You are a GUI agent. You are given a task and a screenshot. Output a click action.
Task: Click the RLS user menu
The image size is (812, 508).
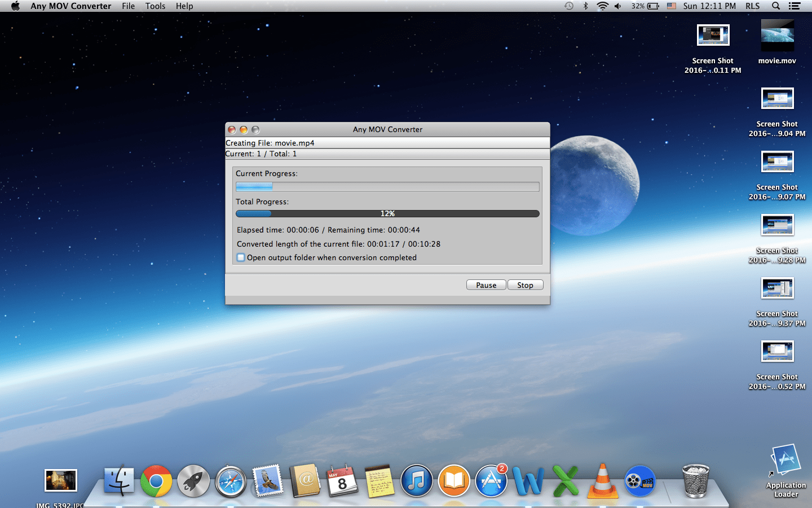(x=753, y=6)
